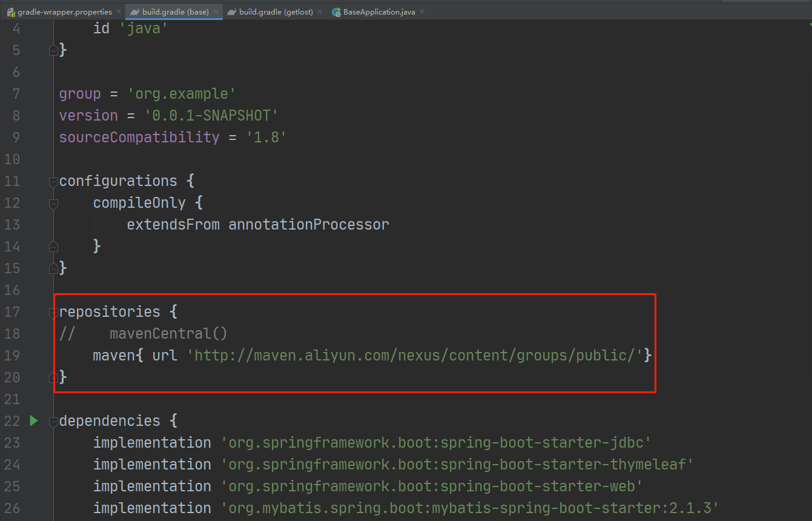Click the 'version' property name
The width and height of the screenshot is (812, 521).
[x=88, y=115]
